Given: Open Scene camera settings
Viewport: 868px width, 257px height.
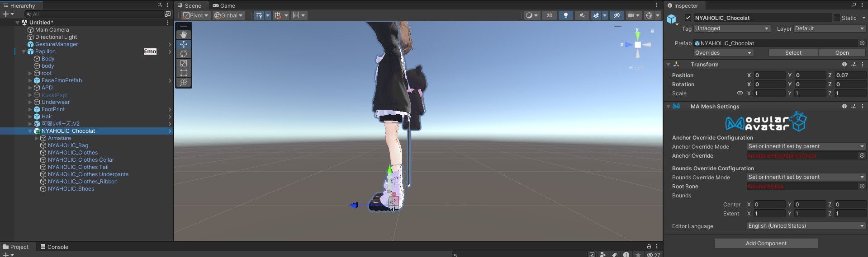Looking at the screenshot, I should pyautogui.click(x=634, y=15).
